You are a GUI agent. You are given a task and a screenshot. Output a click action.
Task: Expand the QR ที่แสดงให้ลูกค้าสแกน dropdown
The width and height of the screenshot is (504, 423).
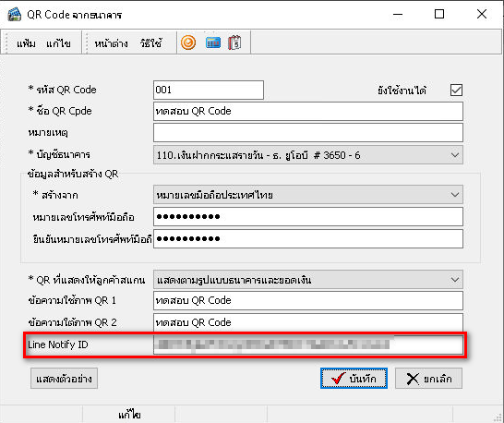point(308,280)
